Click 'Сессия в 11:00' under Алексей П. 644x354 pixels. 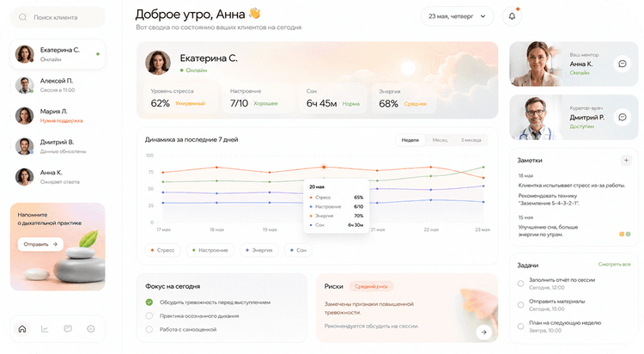tap(58, 90)
